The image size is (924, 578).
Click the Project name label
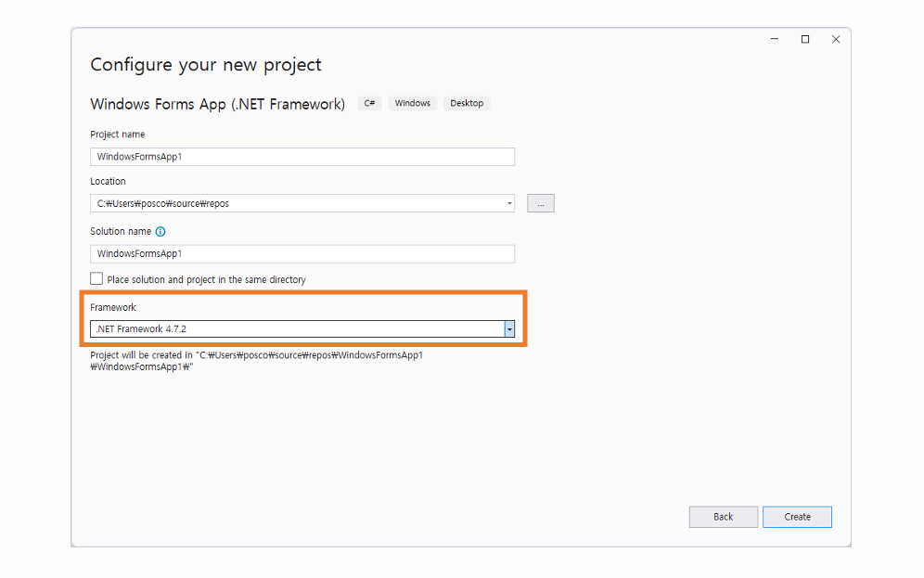click(117, 135)
